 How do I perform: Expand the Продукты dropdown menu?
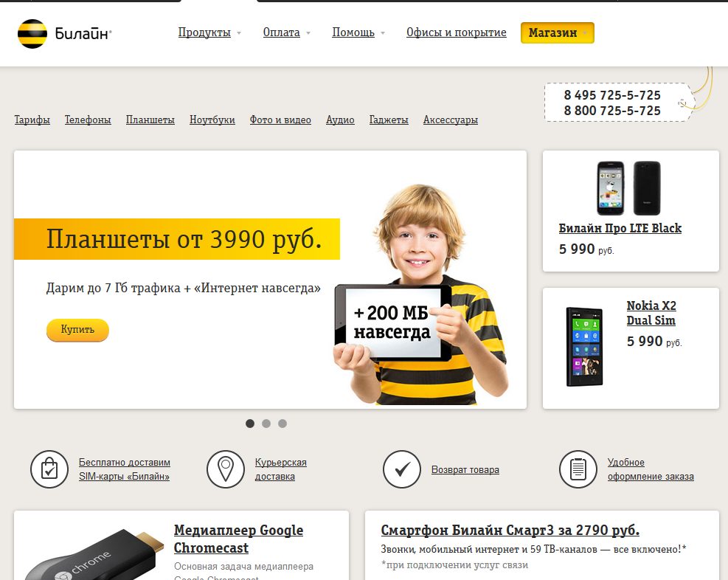coord(210,32)
